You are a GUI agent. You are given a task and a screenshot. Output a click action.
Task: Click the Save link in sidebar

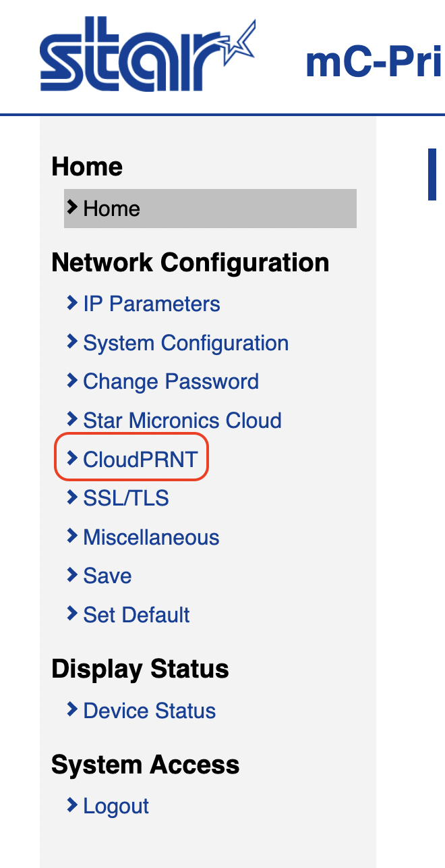tap(107, 576)
